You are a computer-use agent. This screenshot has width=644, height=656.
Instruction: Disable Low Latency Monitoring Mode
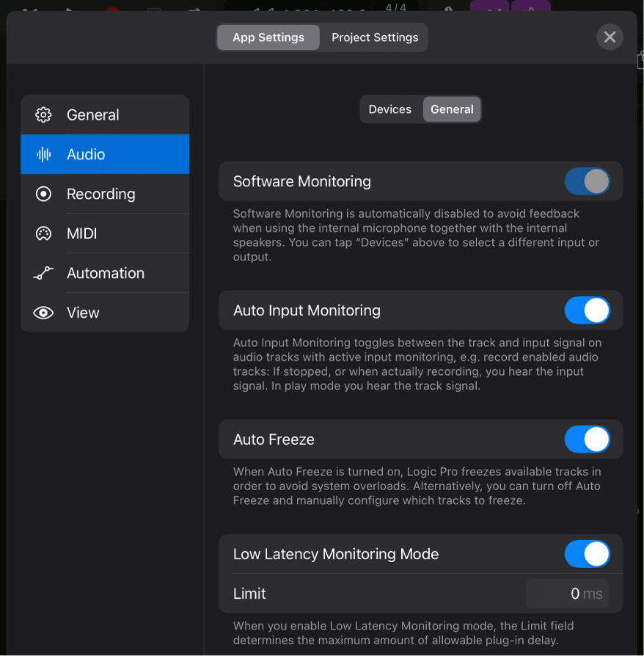point(587,554)
